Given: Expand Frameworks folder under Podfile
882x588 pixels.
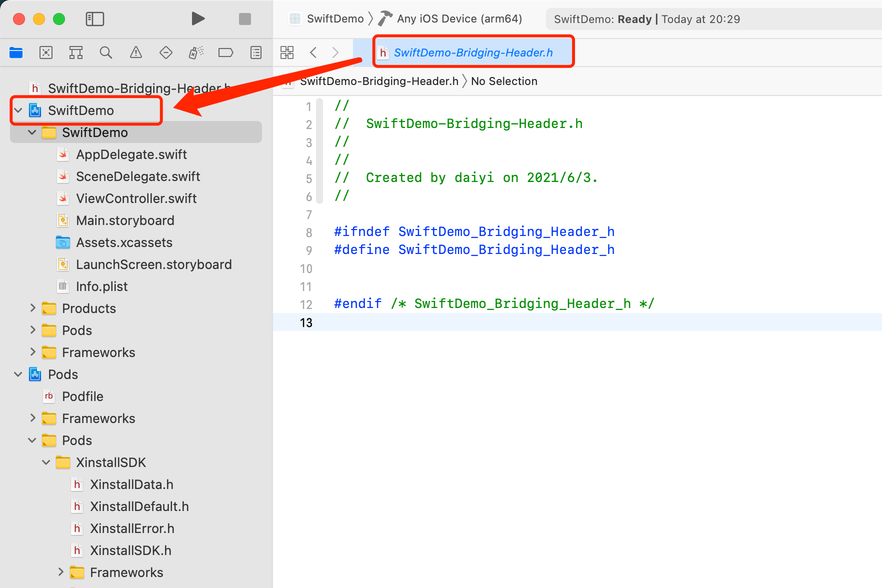Looking at the screenshot, I should [x=32, y=418].
